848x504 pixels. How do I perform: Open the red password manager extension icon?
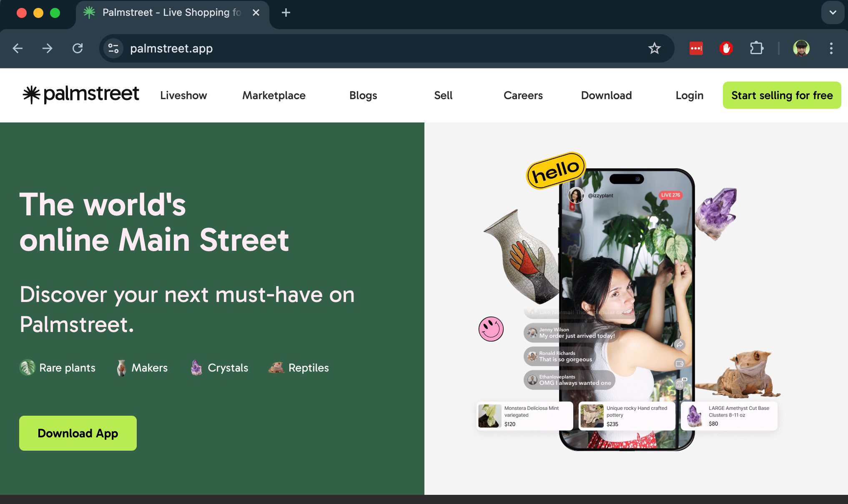click(x=696, y=48)
